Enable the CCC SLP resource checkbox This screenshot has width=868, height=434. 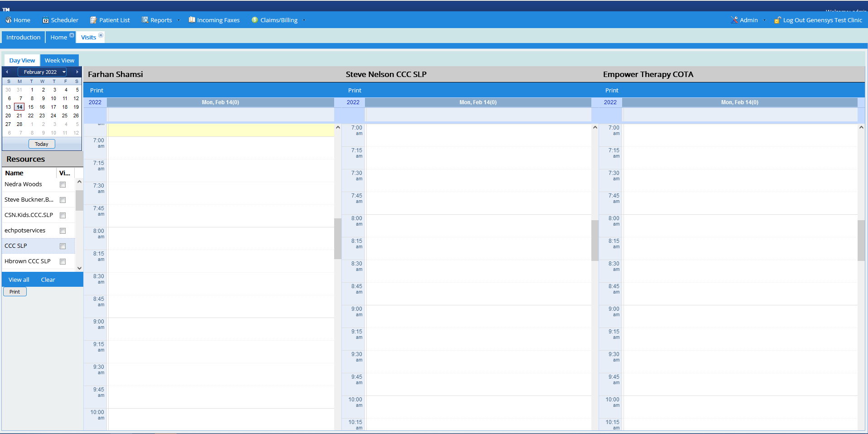(x=62, y=246)
